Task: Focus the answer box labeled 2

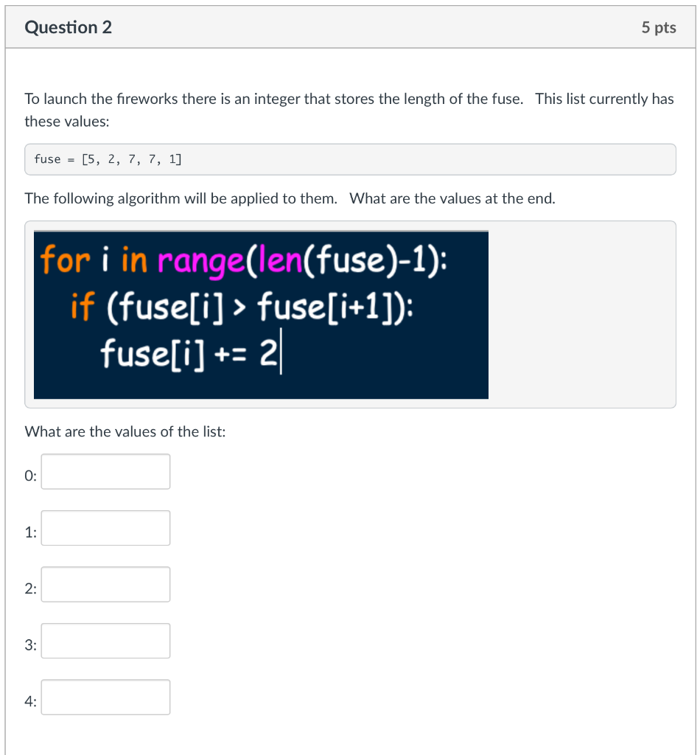Action: [x=105, y=584]
